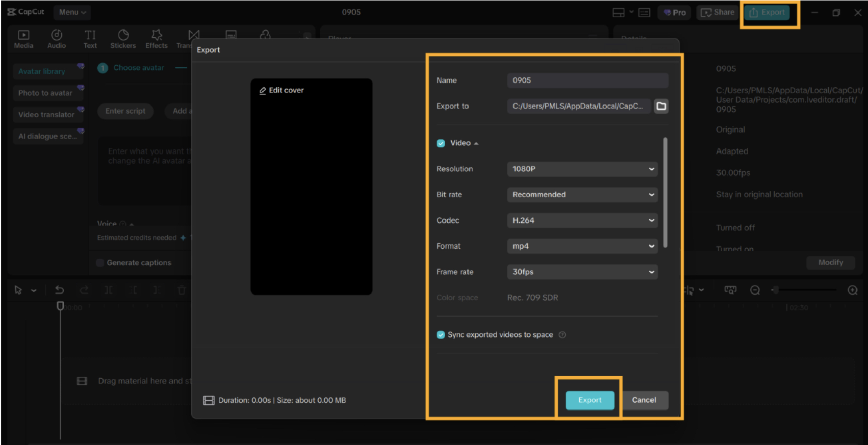The image size is (868, 445).
Task: Click the folder icon beside Export to path
Action: (661, 106)
